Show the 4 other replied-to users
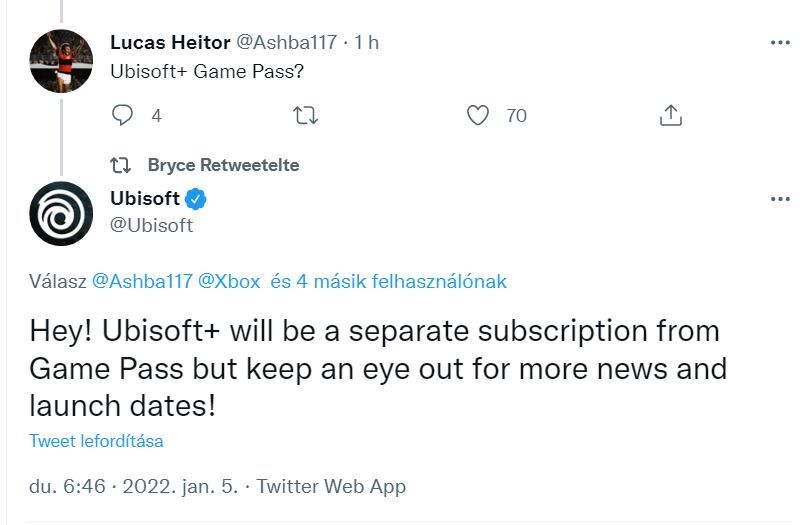Image resolution: width=811 pixels, height=525 pixels. point(388,282)
